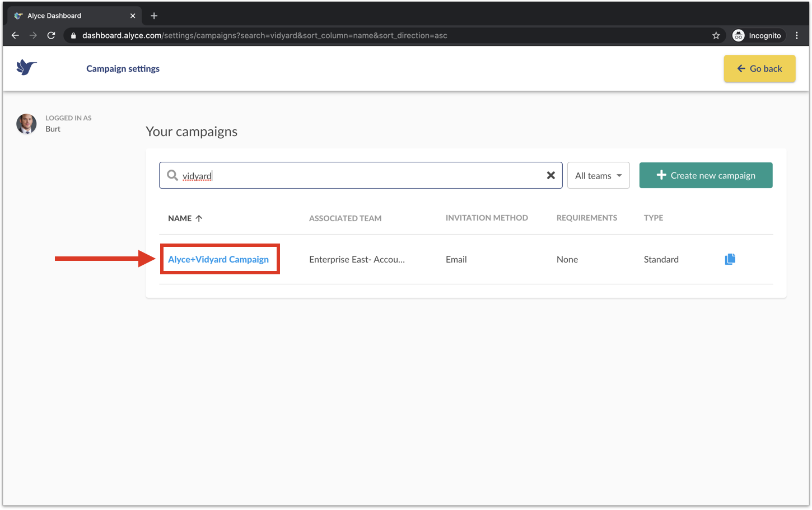Click Burt's profile avatar
The height and width of the screenshot is (510, 812).
pos(26,124)
